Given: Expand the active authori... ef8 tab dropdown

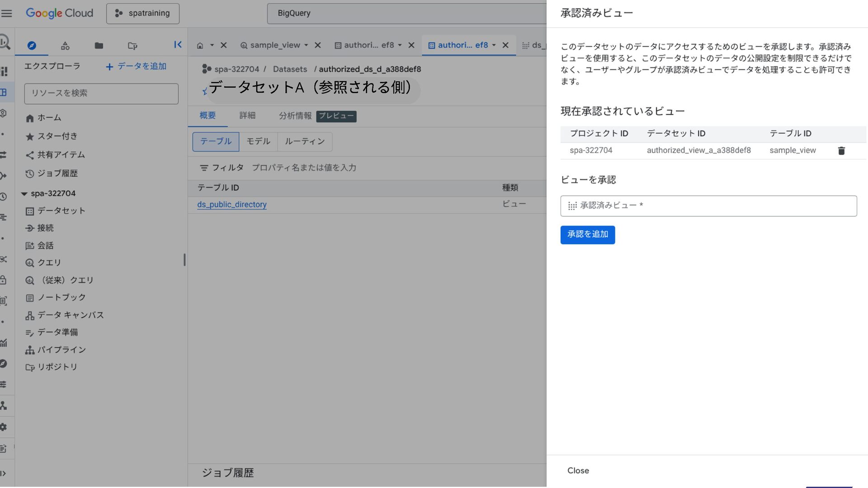Looking at the screenshot, I should [494, 45].
